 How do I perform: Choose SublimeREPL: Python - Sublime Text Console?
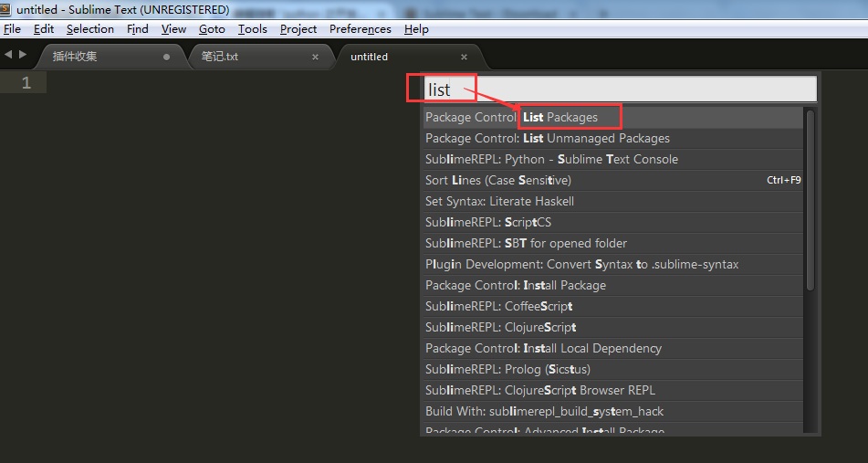click(612, 160)
